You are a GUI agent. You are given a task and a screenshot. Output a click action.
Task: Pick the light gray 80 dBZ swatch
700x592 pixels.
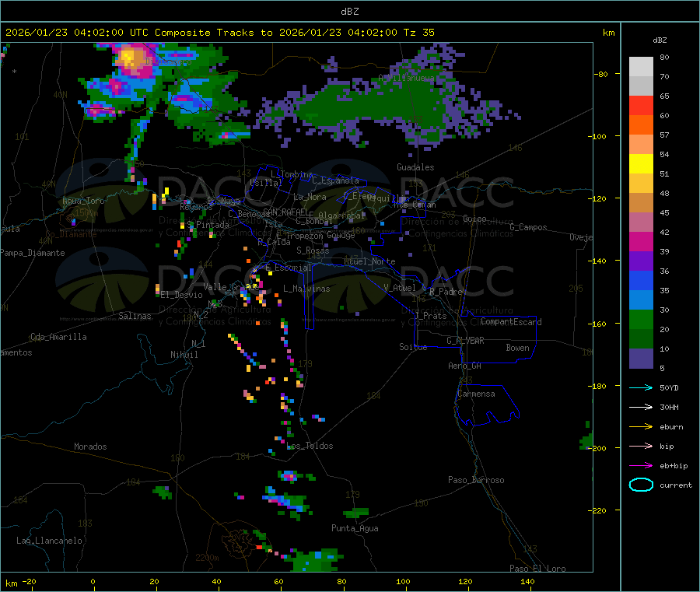641,67
